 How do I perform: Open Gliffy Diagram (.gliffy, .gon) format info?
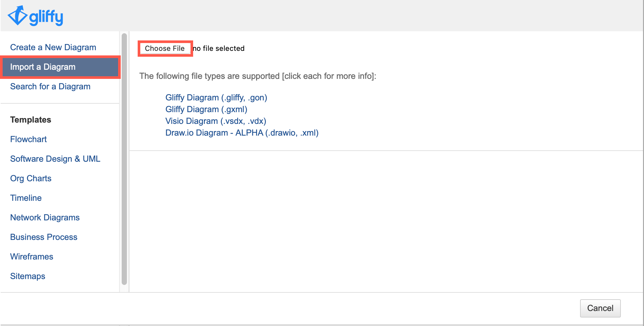(x=216, y=97)
